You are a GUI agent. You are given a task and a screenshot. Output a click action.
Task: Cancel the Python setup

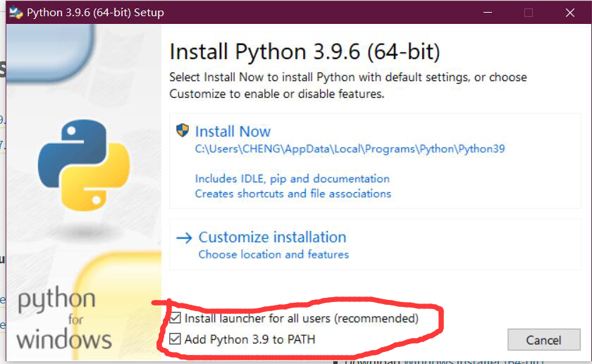[x=543, y=340]
